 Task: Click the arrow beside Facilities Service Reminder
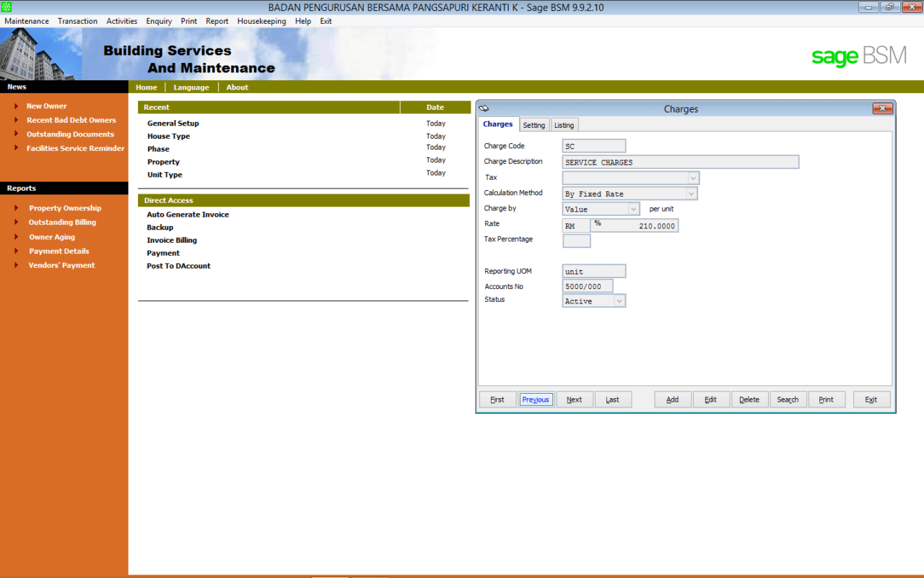pos(17,148)
